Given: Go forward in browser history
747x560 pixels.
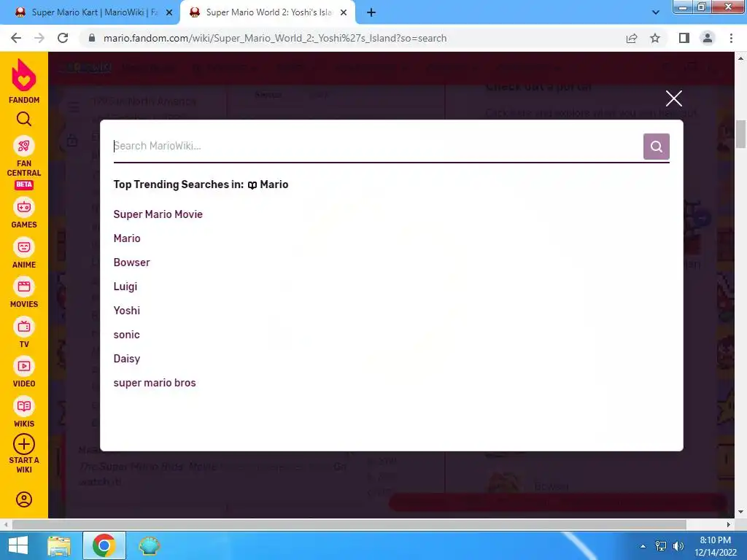Looking at the screenshot, I should click(39, 38).
